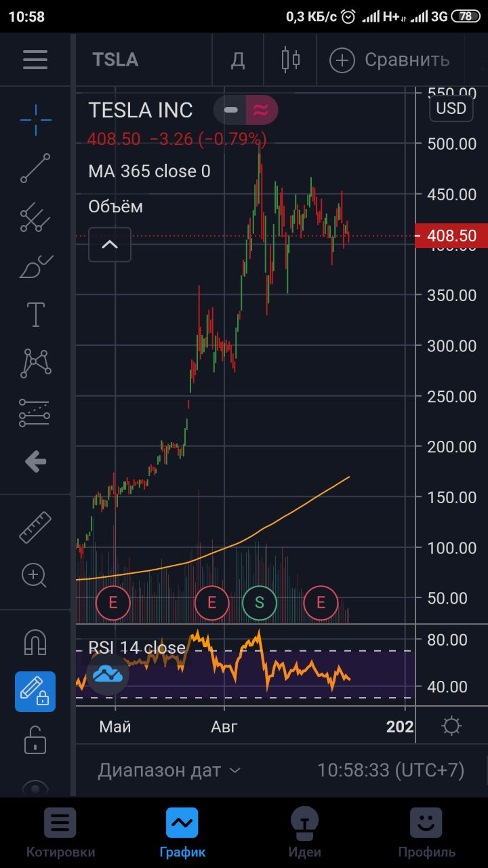488x868 pixels.
Task: Switch to the График tab
Action: pyautogui.click(x=182, y=833)
